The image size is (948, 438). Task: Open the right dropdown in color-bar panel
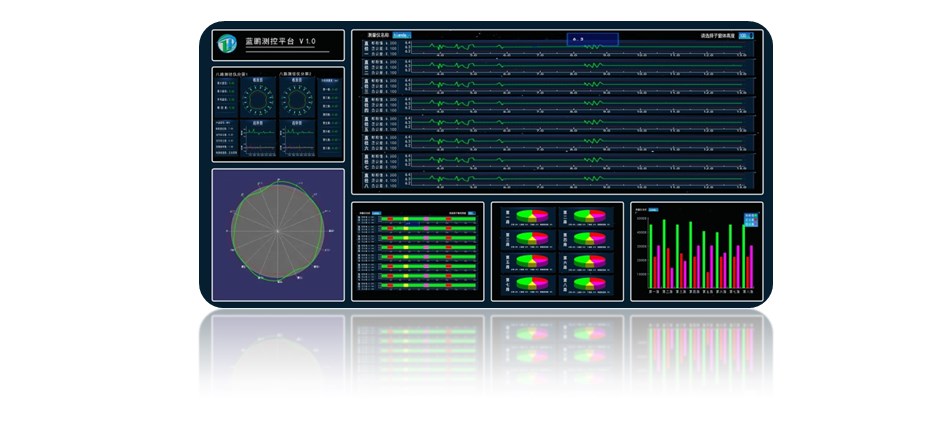tap(472, 213)
